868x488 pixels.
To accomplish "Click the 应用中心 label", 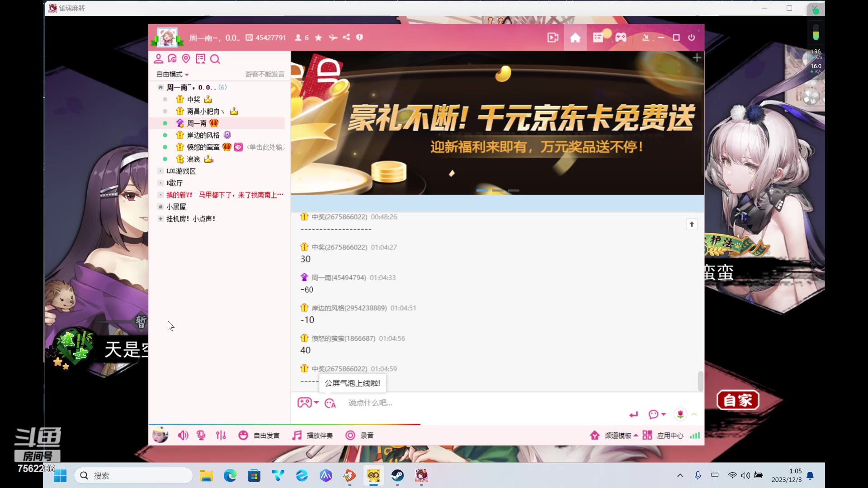I will click(670, 435).
